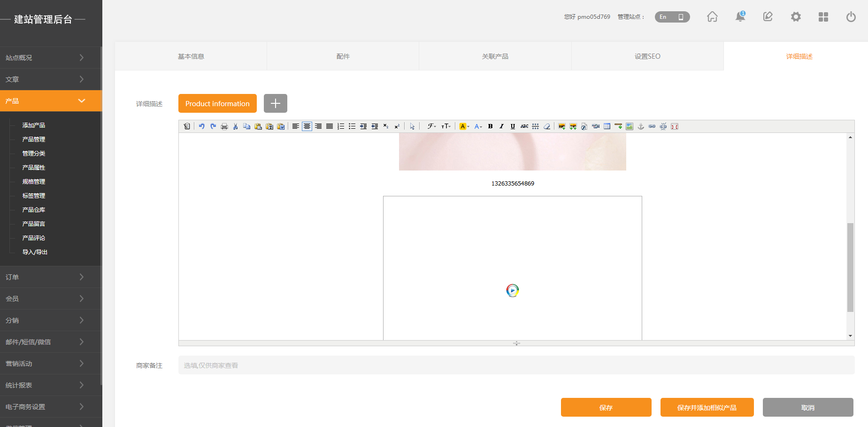
Task: Click the 保存 button
Action: coord(606,407)
